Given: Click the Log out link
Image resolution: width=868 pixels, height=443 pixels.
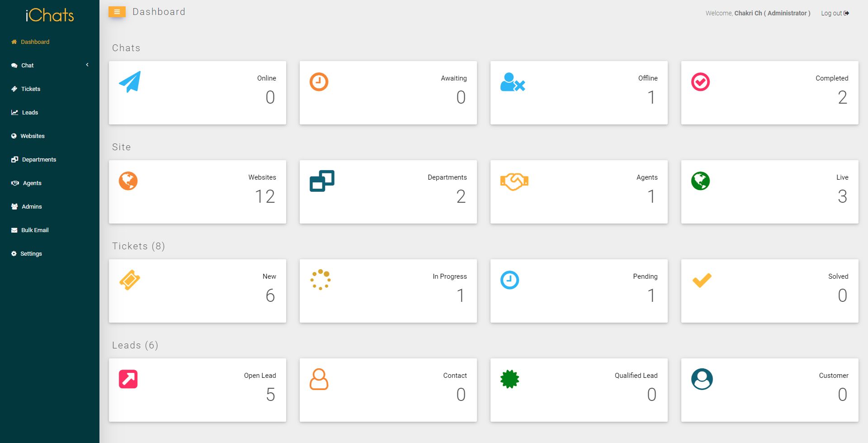Looking at the screenshot, I should click(835, 13).
